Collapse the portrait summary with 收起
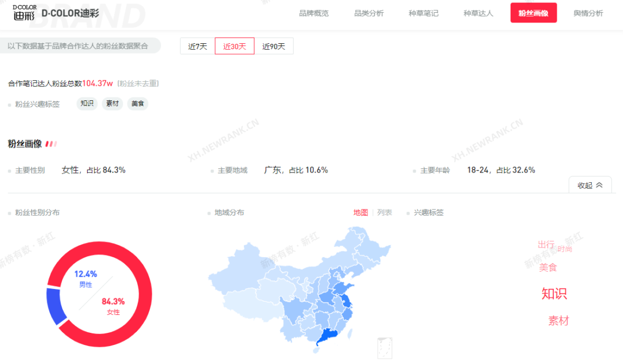This screenshot has width=623, height=364. 590,185
